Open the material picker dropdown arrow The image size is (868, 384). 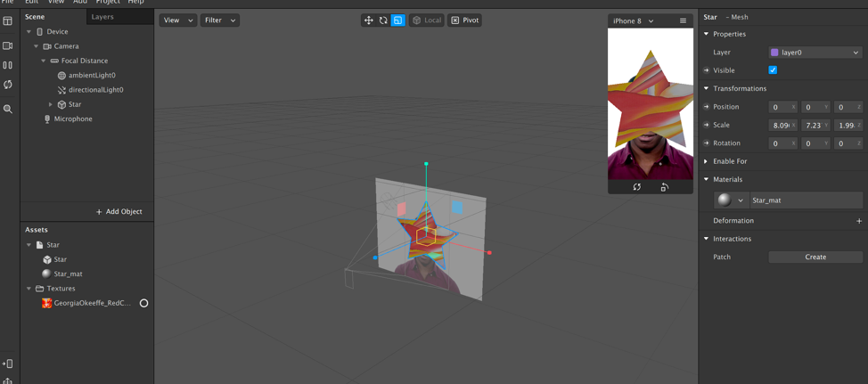coord(741,200)
